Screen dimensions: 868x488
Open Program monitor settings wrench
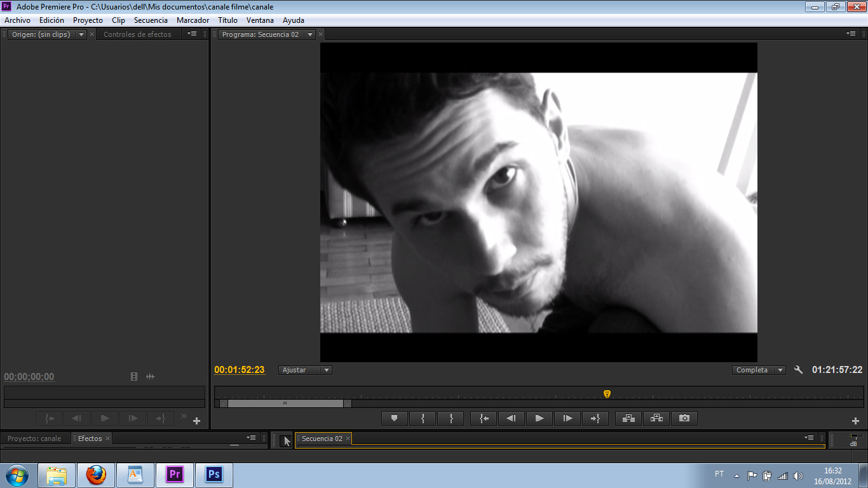point(799,370)
